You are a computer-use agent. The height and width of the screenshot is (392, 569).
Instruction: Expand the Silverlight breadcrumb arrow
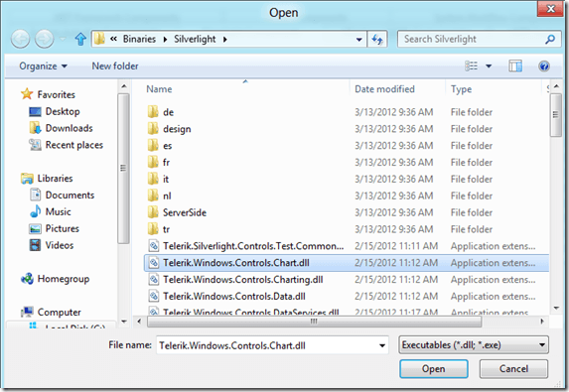[x=225, y=39]
